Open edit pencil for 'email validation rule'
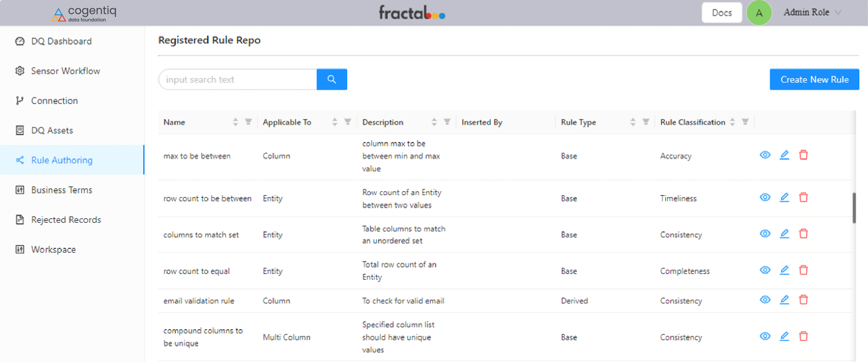The height and width of the screenshot is (362, 868). (x=784, y=300)
